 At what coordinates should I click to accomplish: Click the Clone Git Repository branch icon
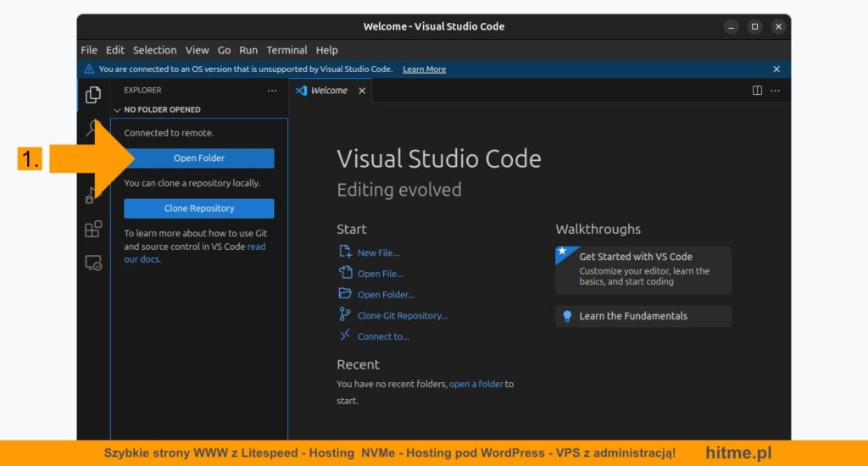pyautogui.click(x=344, y=314)
